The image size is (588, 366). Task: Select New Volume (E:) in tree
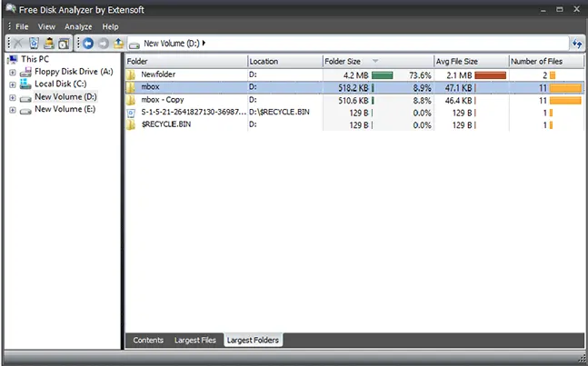(x=65, y=109)
